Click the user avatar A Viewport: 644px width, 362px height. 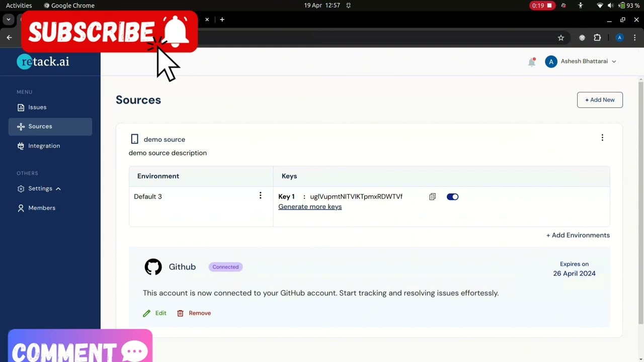point(551,61)
